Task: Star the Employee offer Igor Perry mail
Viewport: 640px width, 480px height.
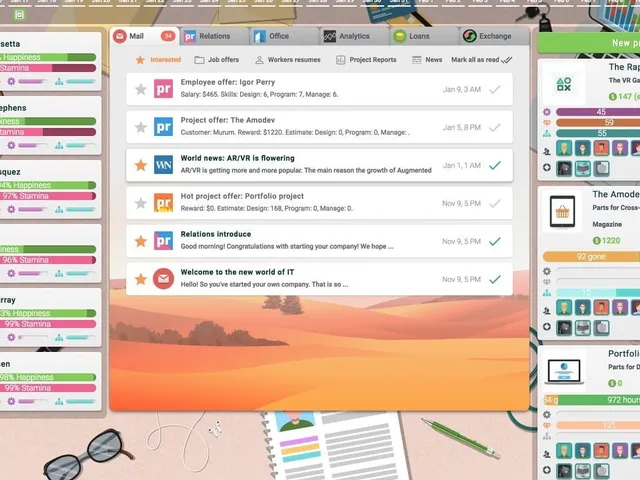Action: [141, 89]
